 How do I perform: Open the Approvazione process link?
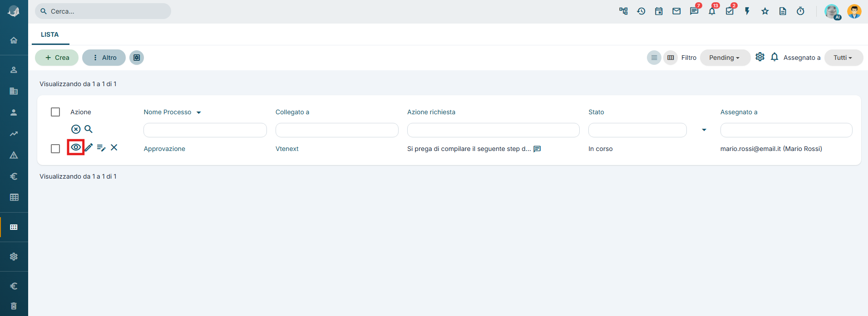164,149
